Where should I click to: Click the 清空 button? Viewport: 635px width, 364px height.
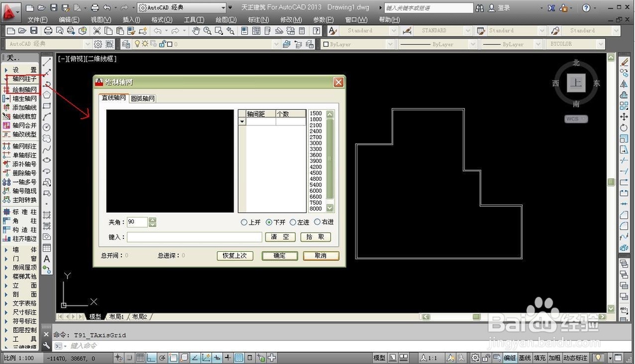(280, 237)
